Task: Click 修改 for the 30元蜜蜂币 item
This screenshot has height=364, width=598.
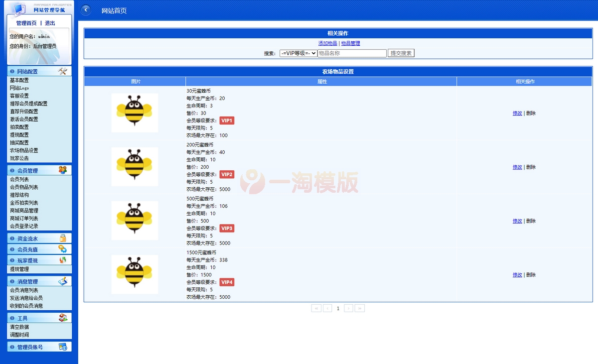Action: (517, 113)
